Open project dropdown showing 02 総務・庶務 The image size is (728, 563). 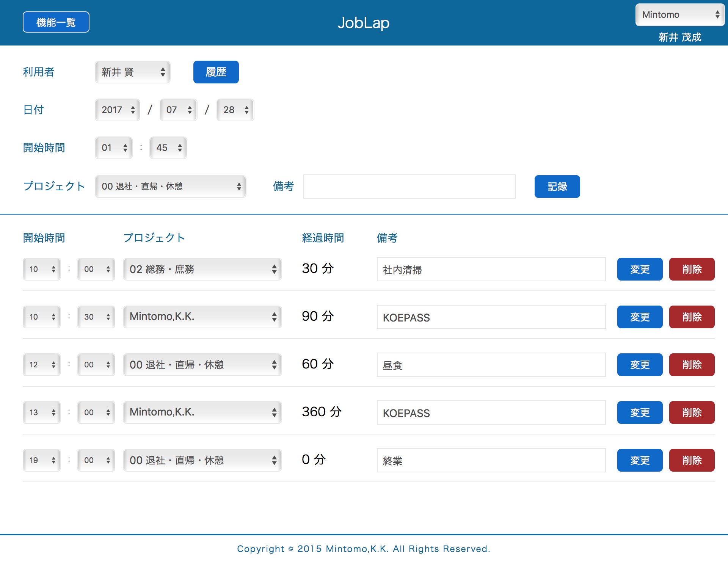(x=202, y=269)
